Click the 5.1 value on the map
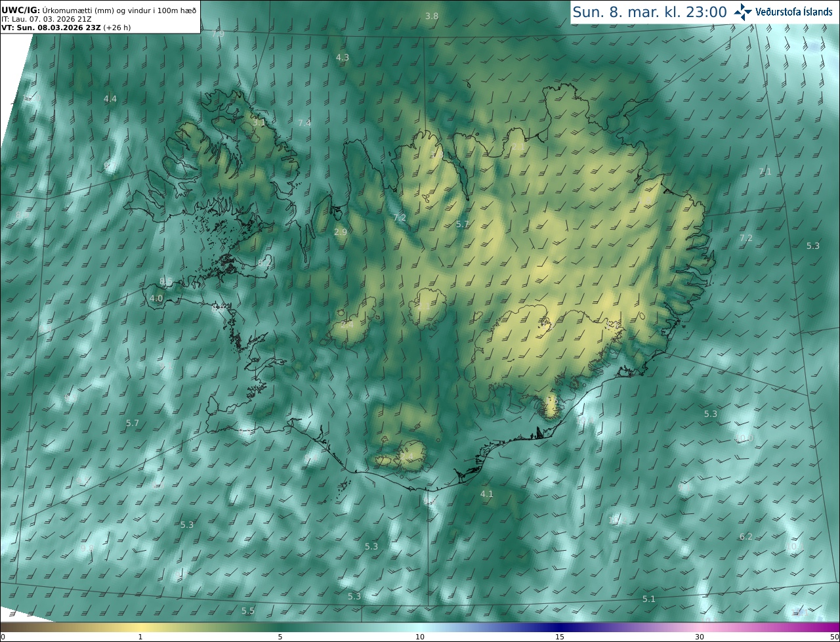The height and width of the screenshot is (642, 840). tap(649, 599)
